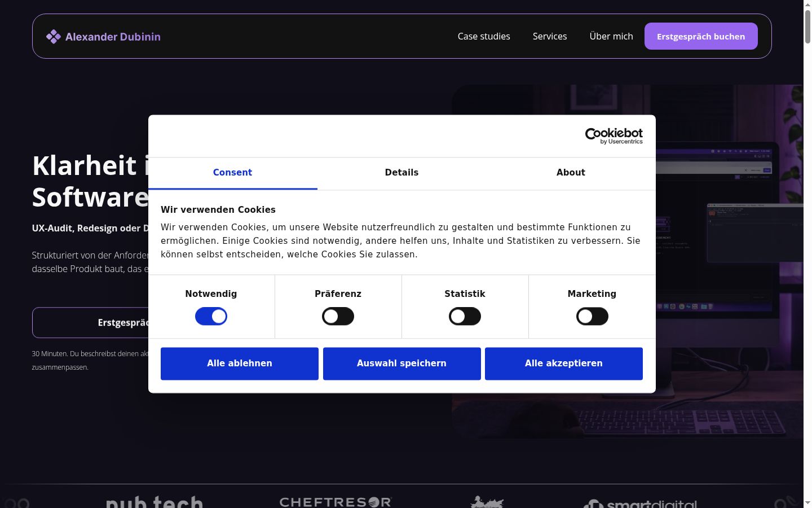Click the 'Statistik' label
Image resolution: width=812 pixels, height=508 pixels.
point(465,294)
